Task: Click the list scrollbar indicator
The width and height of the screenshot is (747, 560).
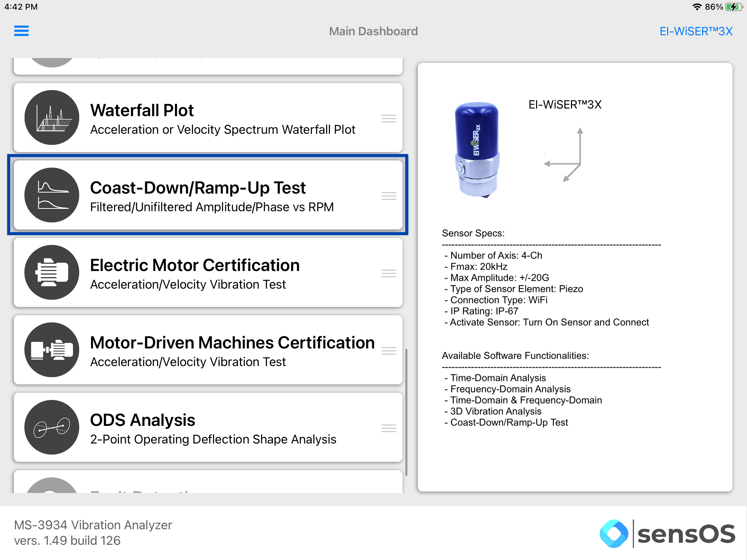Action: pos(406,412)
